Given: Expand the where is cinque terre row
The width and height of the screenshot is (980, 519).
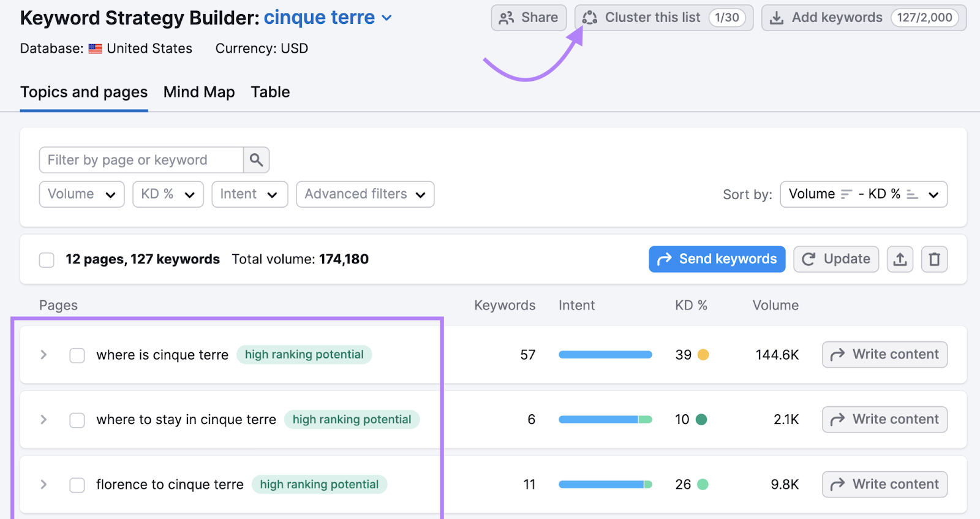Looking at the screenshot, I should (x=43, y=355).
